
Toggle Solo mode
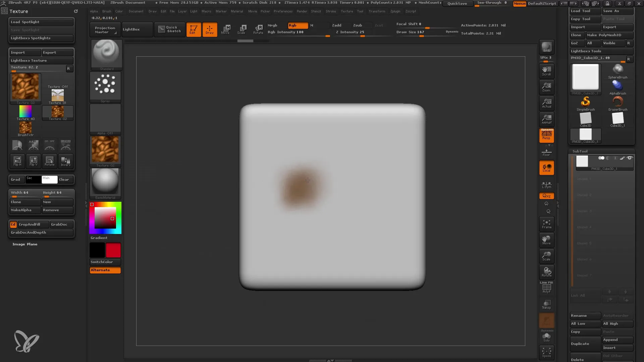546,337
